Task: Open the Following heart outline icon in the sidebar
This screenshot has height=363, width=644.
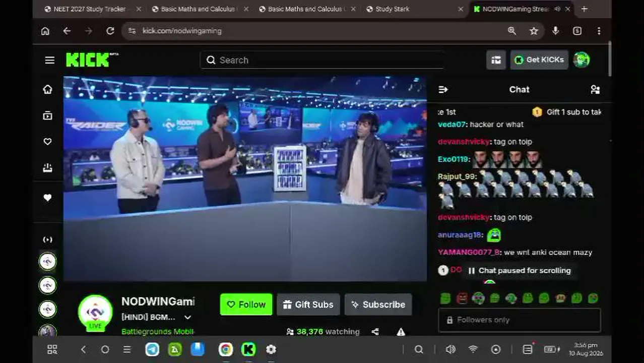Action: pos(47,142)
